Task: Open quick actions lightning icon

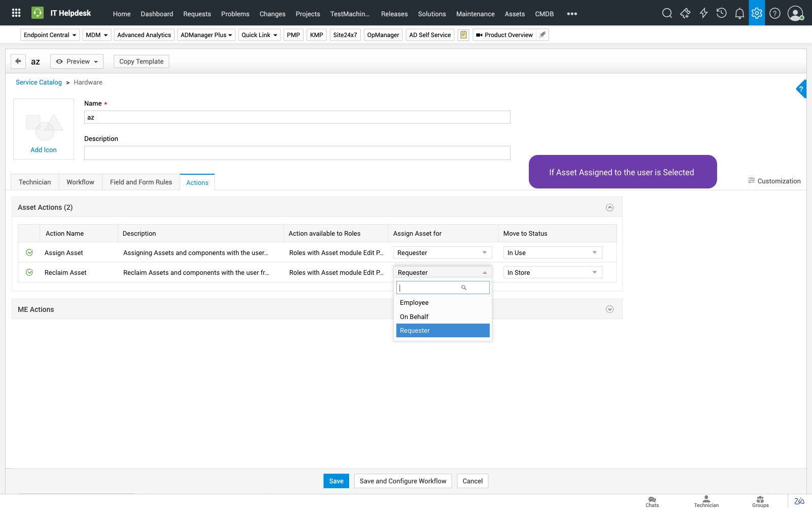Action: [x=703, y=13]
